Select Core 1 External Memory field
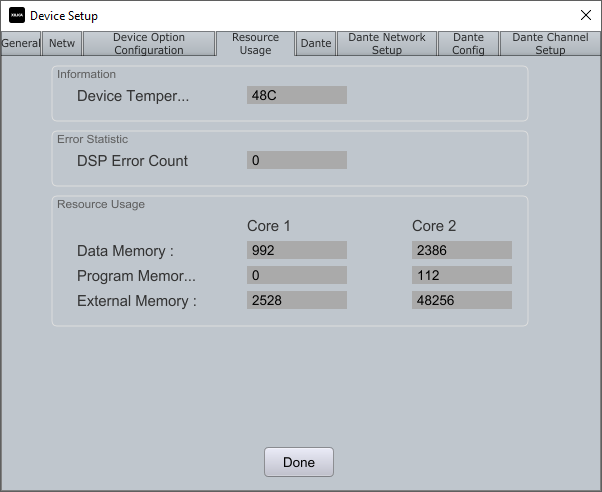 297,300
